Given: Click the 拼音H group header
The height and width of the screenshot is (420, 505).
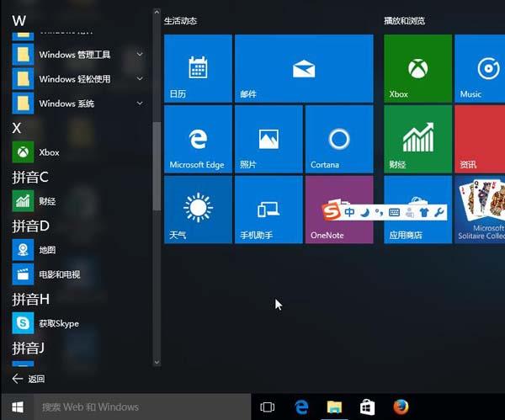Looking at the screenshot, I should click(x=30, y=299).
